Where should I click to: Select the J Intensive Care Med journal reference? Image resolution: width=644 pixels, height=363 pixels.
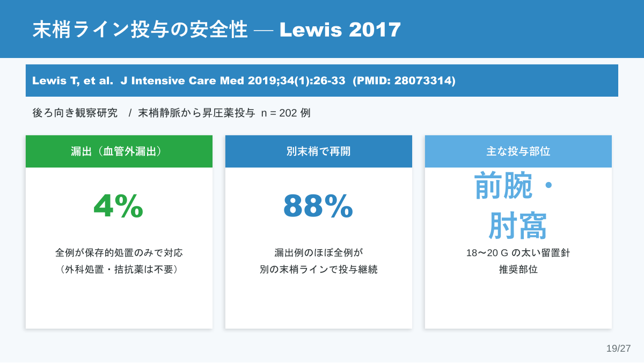(182, 81)
